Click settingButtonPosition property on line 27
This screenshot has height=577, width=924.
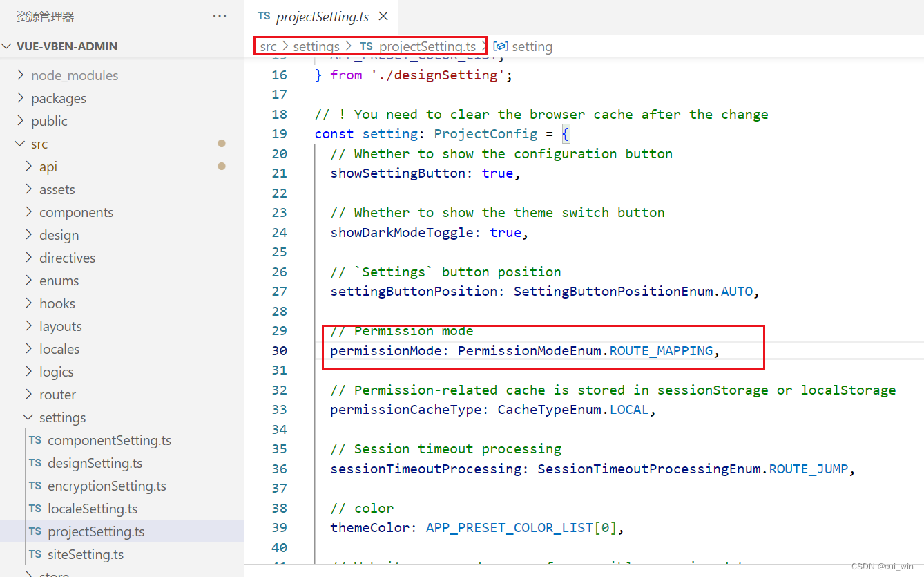414,291
